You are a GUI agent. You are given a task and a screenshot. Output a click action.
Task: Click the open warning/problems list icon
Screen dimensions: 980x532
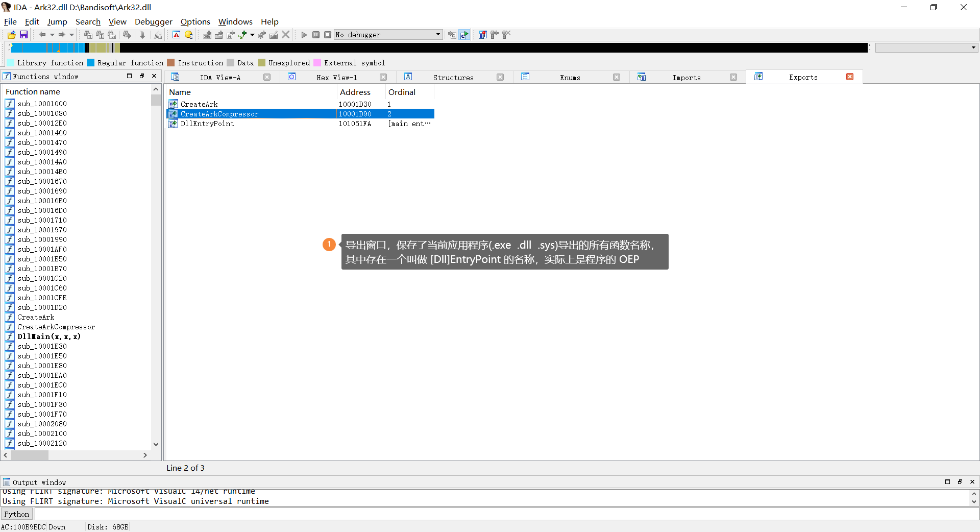click(176, 35)
